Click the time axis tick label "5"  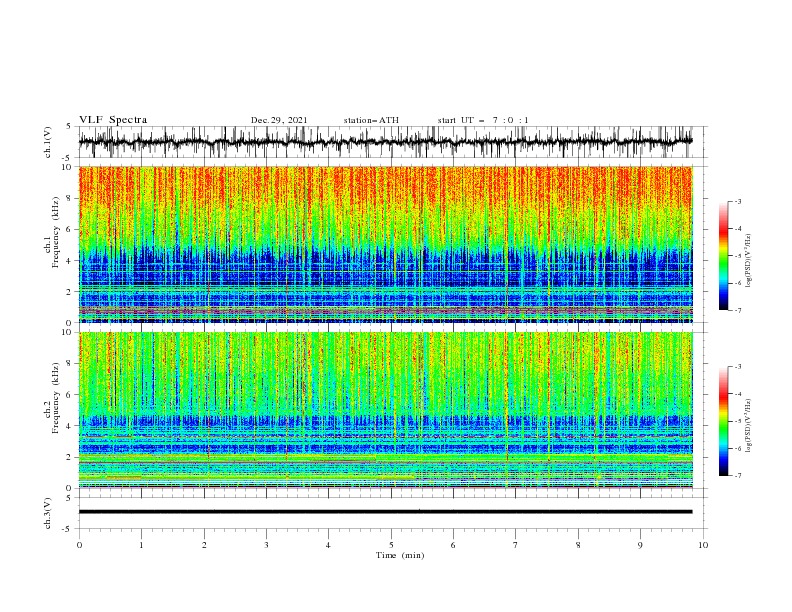(391, 545)
